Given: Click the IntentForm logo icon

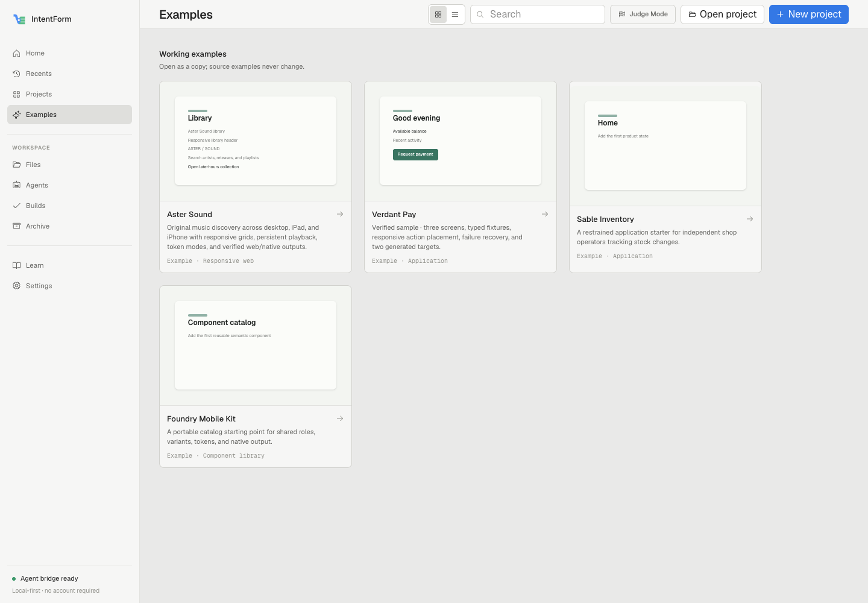Looking at the screenshot, I should click(x=19, y=19).
